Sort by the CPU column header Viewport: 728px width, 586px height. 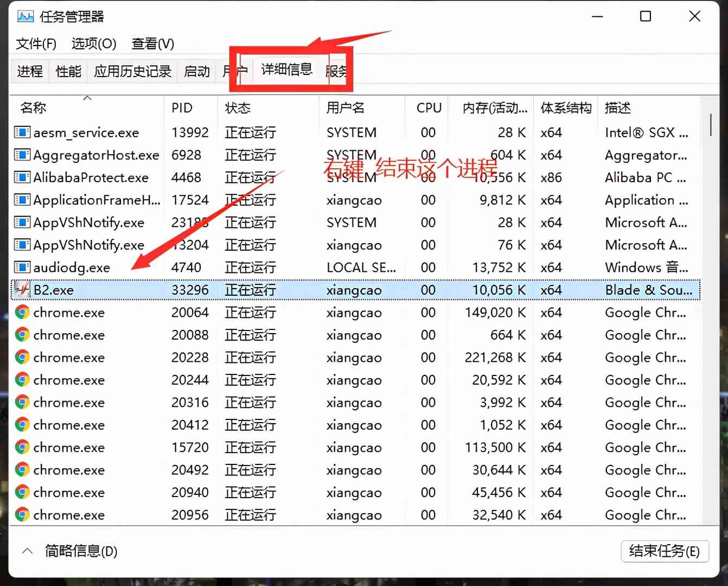point(427,108)
